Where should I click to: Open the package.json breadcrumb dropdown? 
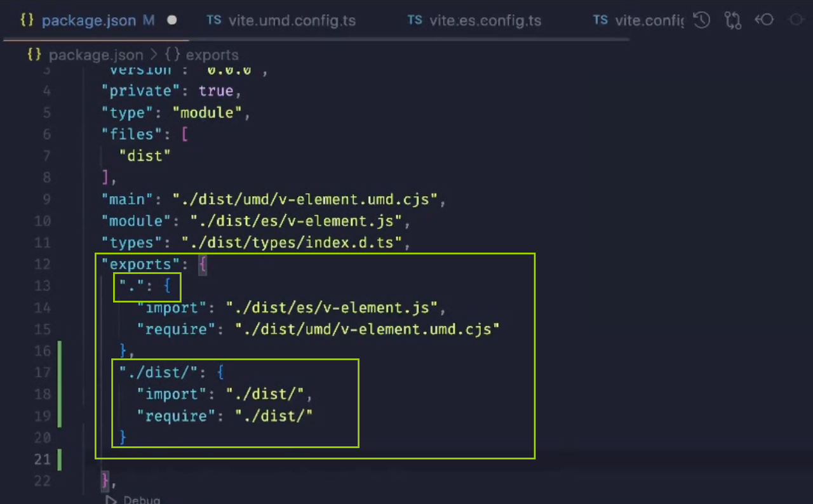tap(96, 55)
